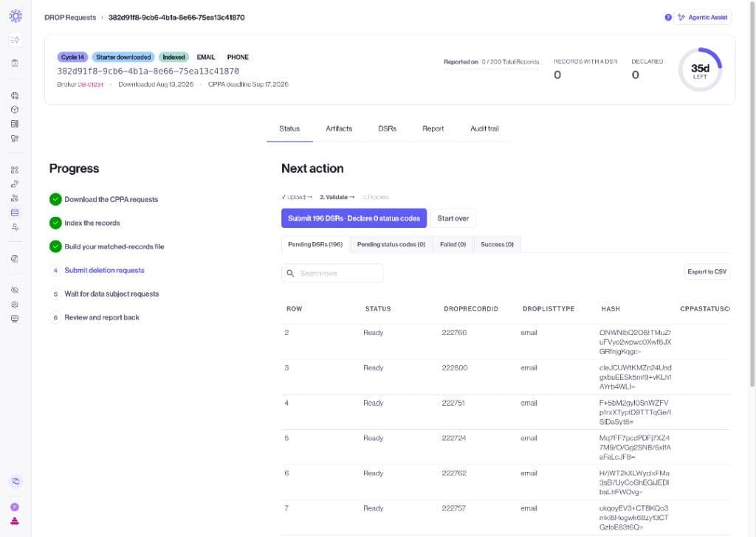Select the Failed (0) tab
This screenshot has width=756, height=537.
453,244
